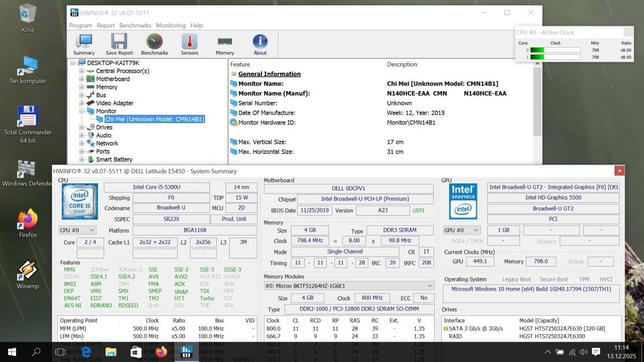Open File Explorer from the taskbar
Viewport: 644px width, 362px height.
(111, 352)
